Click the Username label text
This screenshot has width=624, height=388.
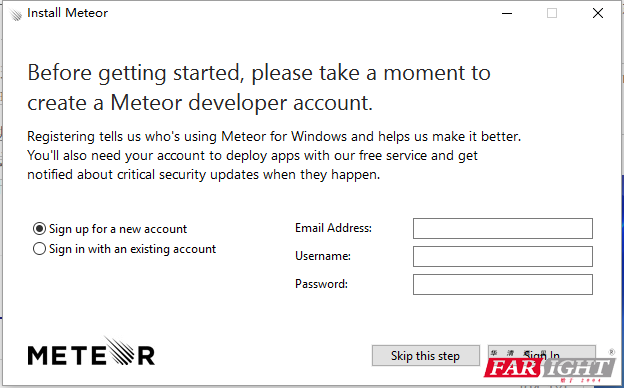coord(323,256)
